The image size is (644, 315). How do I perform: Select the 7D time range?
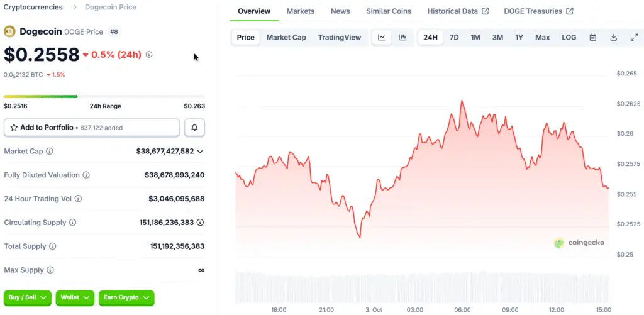(x=453, y=38)
